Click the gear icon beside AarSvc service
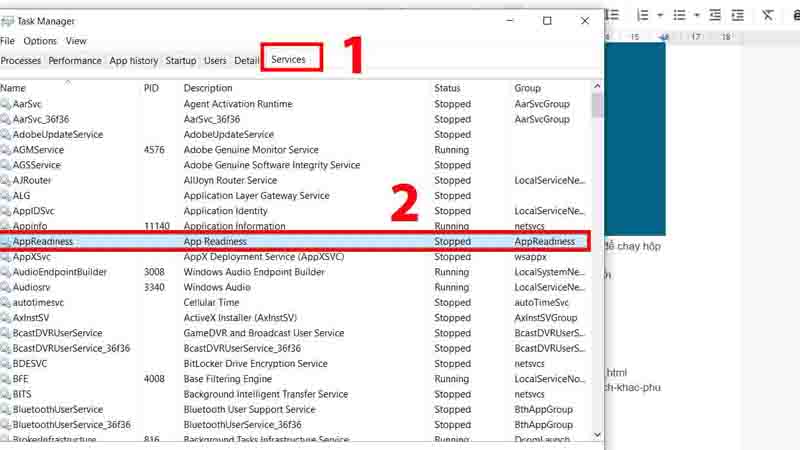The width and height of the screenshot is (800, 450). pos(6,104)
